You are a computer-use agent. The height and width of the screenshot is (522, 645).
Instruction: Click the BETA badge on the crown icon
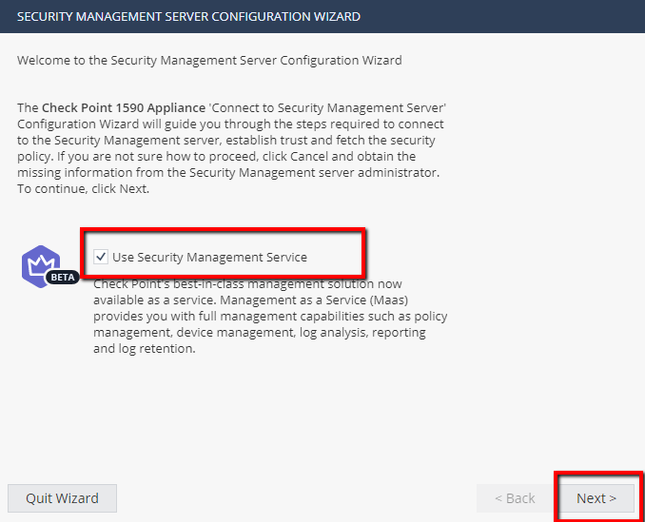[62, 277]
